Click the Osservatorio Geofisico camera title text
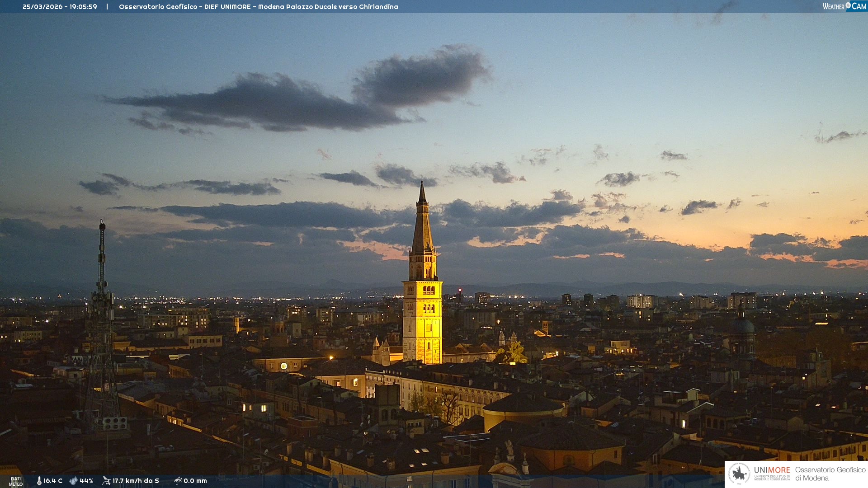 coord(258,7)
